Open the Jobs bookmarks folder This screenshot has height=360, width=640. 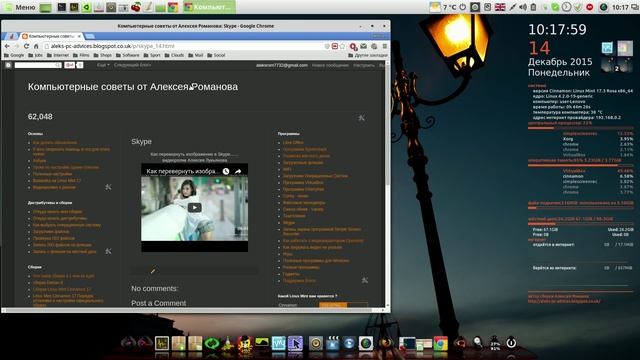tap(36, 55)
